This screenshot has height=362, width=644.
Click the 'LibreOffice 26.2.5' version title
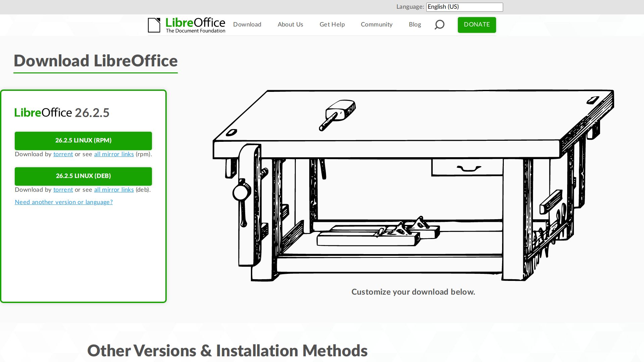coord(62,113)
